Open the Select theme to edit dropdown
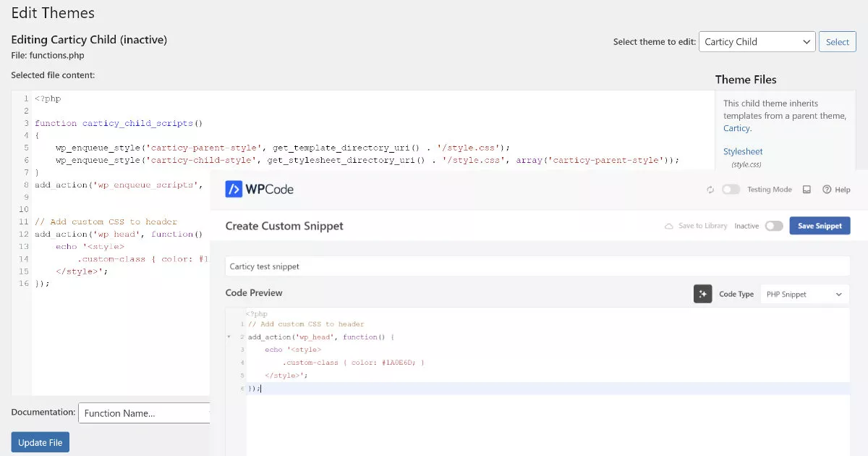 tap(757, 42)
